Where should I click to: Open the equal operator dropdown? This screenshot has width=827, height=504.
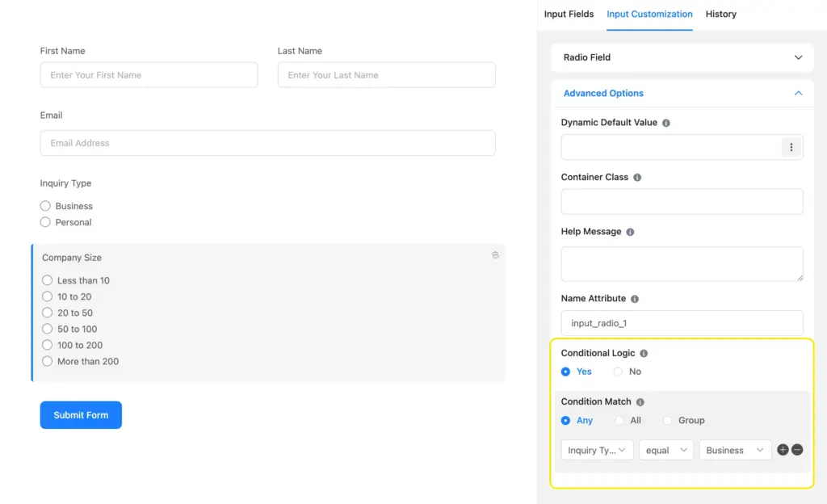click(x=666, y=450)
